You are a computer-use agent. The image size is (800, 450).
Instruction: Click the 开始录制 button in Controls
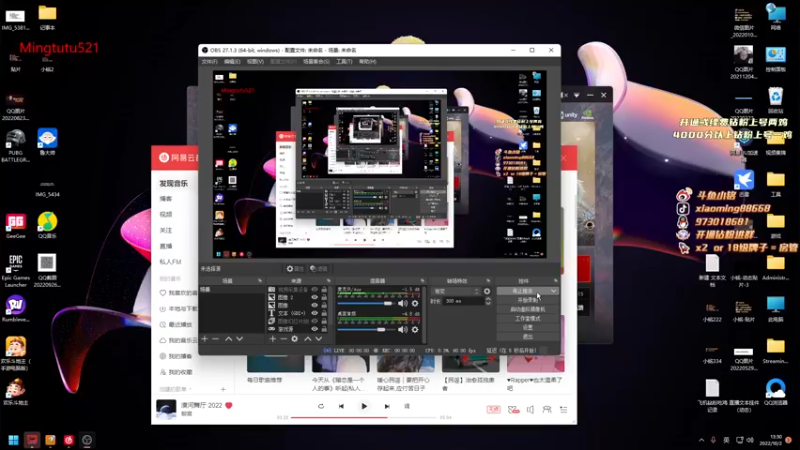click(528, 300)
